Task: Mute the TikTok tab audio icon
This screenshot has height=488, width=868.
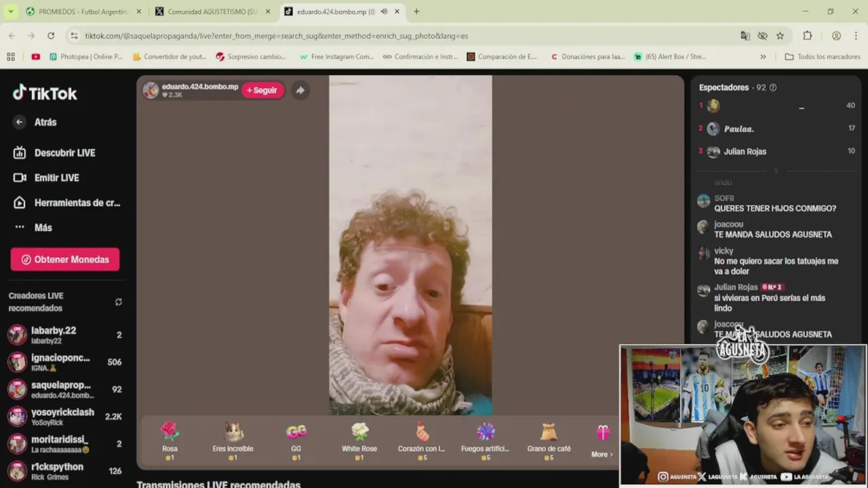Action: (x=384, y=12)
